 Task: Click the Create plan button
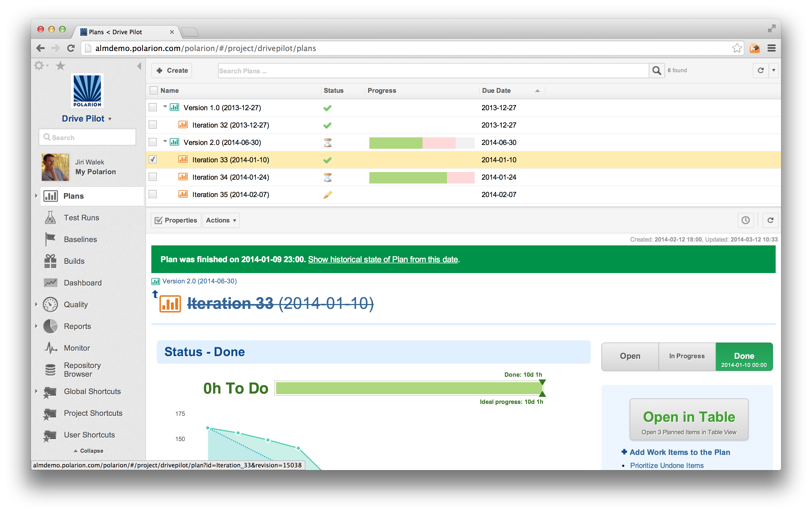(172, 71)
